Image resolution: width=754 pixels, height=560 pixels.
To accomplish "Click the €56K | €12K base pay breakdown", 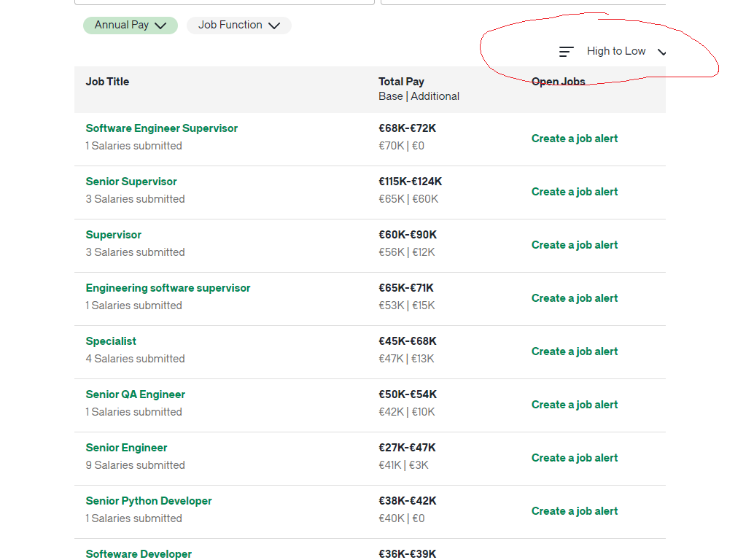I will pos(407,252).
